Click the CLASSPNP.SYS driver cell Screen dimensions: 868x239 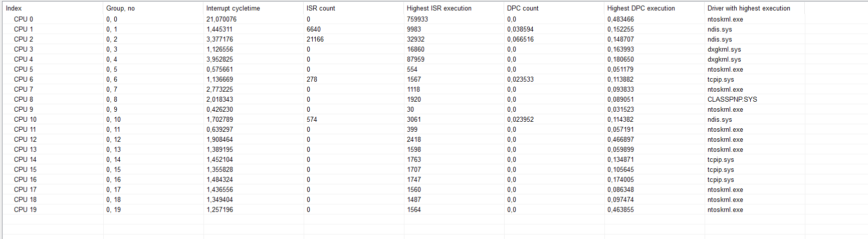coord(732,99)
